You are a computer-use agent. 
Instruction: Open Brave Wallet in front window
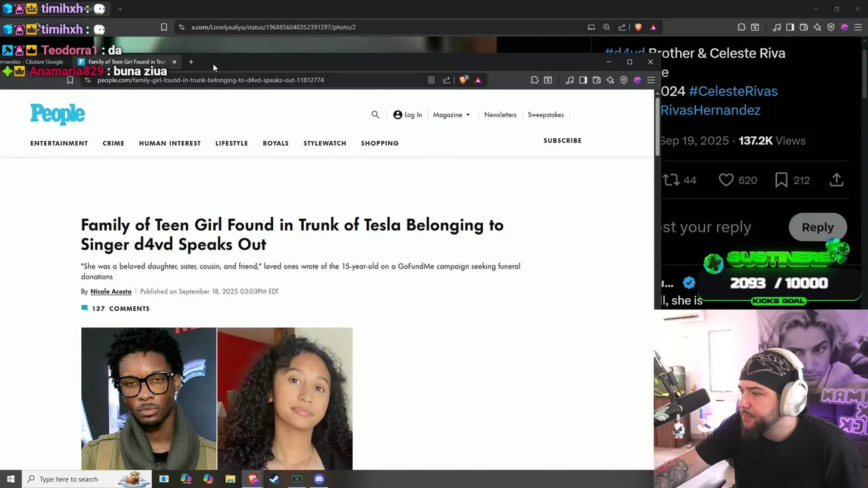[x=597, y=80]
